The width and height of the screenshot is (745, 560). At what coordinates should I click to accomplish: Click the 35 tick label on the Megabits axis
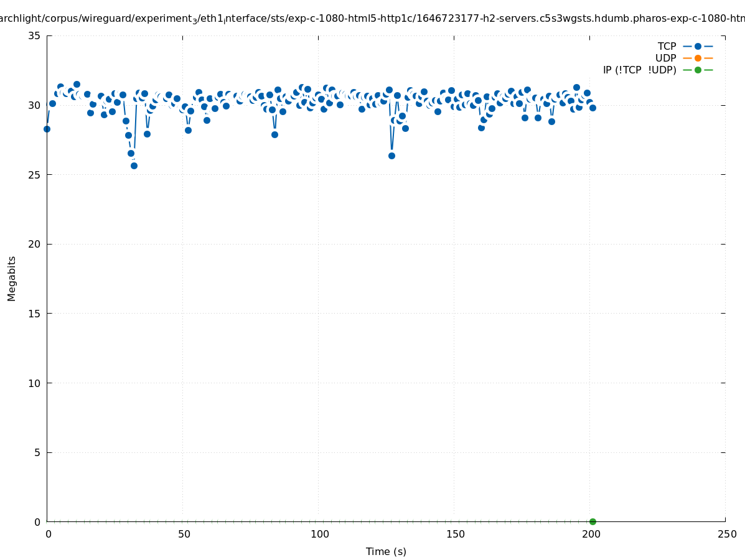[x=34, y=35]
